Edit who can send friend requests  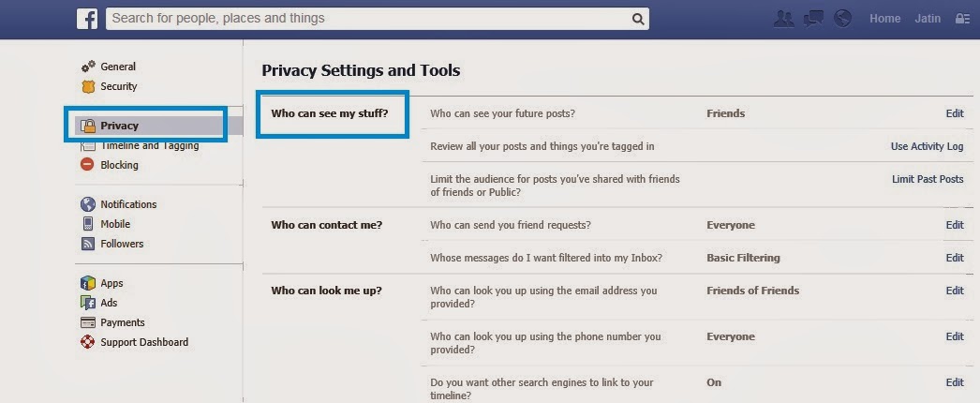click(x=954, y=225)
